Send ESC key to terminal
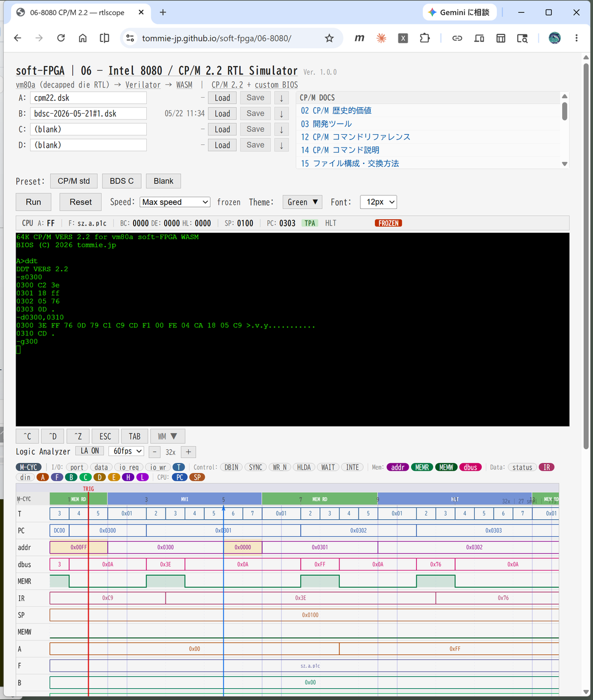Screen dimensions: 593x700 [x=105, y=436]
